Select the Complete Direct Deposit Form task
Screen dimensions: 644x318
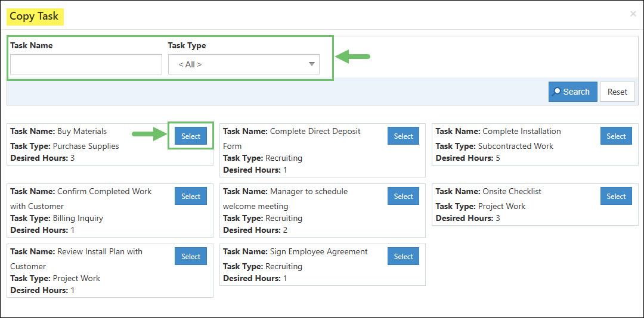click(403, 136)
